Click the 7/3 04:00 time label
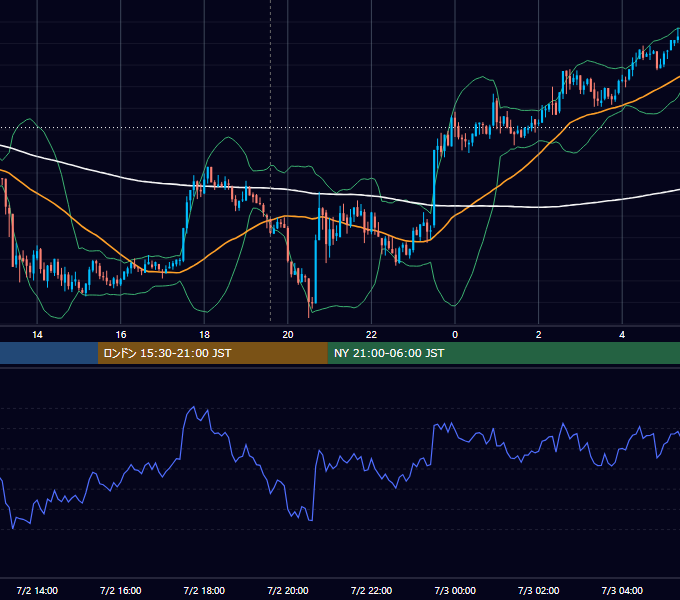The image size is (680, 600). coord(622,590)
